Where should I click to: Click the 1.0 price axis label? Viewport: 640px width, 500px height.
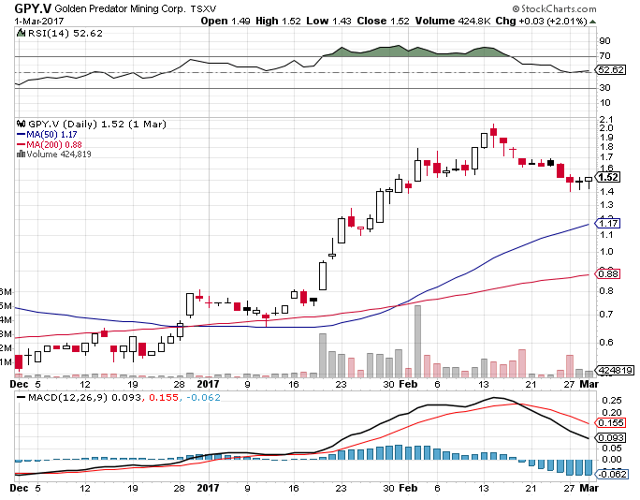(607, 252)
